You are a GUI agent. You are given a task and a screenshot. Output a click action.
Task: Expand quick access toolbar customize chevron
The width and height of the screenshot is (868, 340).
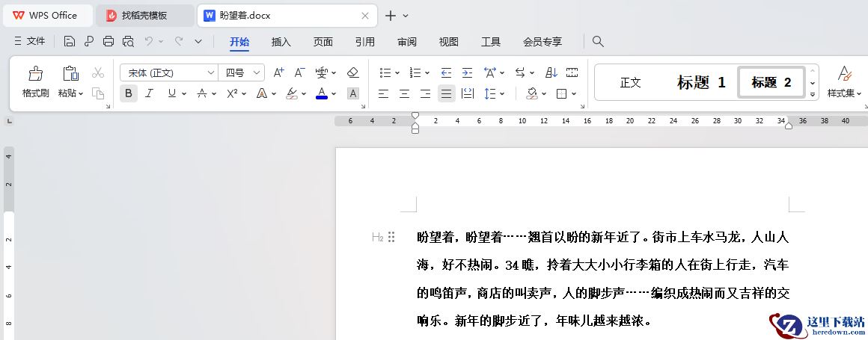198,41
